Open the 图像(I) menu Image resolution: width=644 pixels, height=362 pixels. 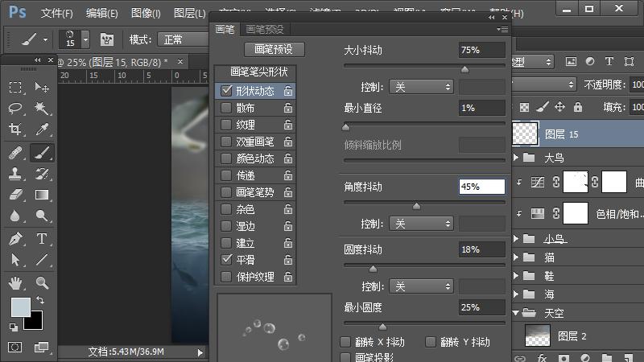[146, 13]
